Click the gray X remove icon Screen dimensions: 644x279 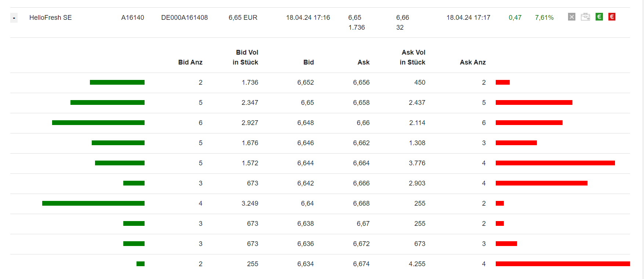[572, 17]
